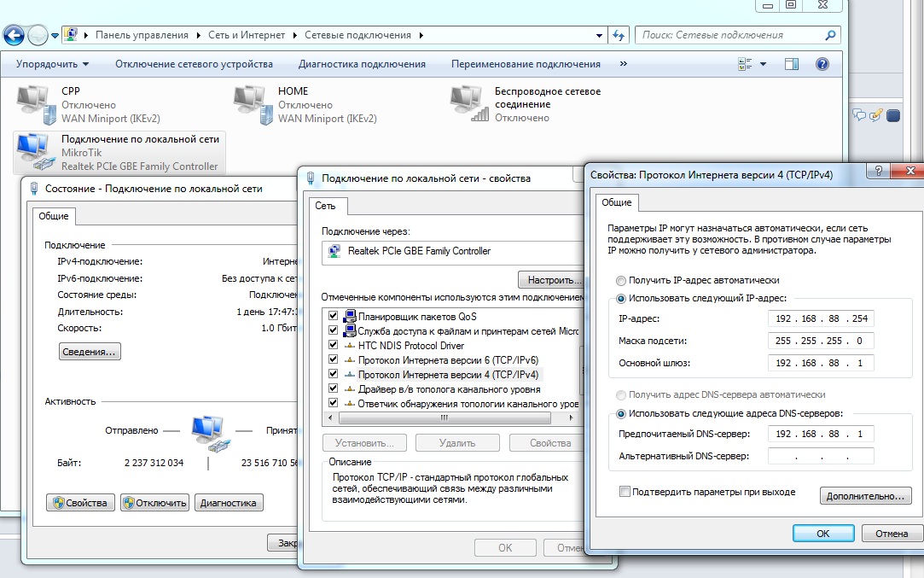Click Переименование подключения in toolbar
This screenshot has height=578, width=924.
(x=526, y=64)
